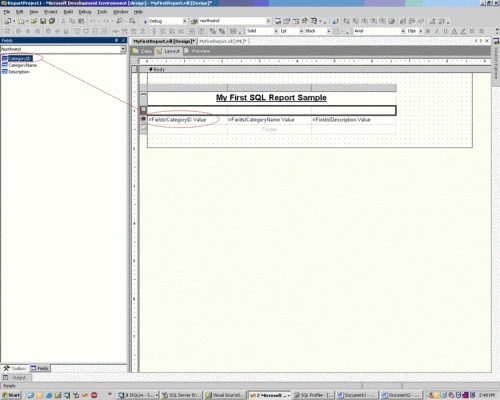Click the Toolbox hammer-wrench toolbar icon
Image resolution: width=500 pixels, height=400 pixels.
tap(305, 21)
